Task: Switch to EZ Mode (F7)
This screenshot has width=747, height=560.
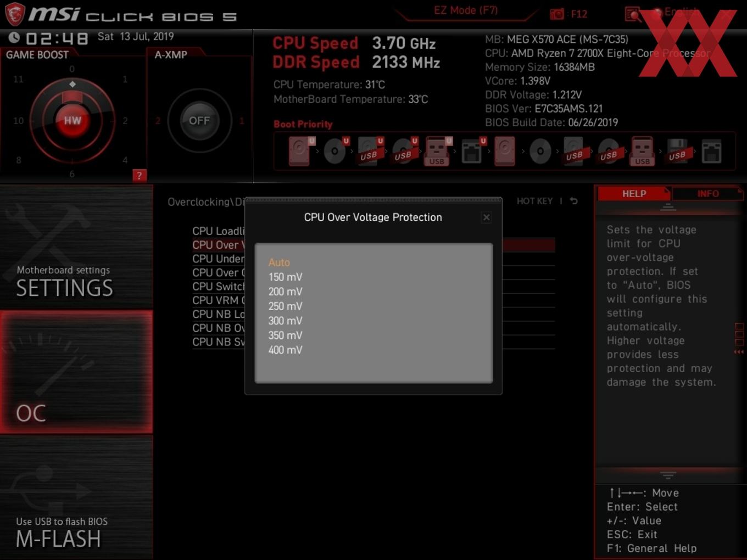Action: coord(466,10)
